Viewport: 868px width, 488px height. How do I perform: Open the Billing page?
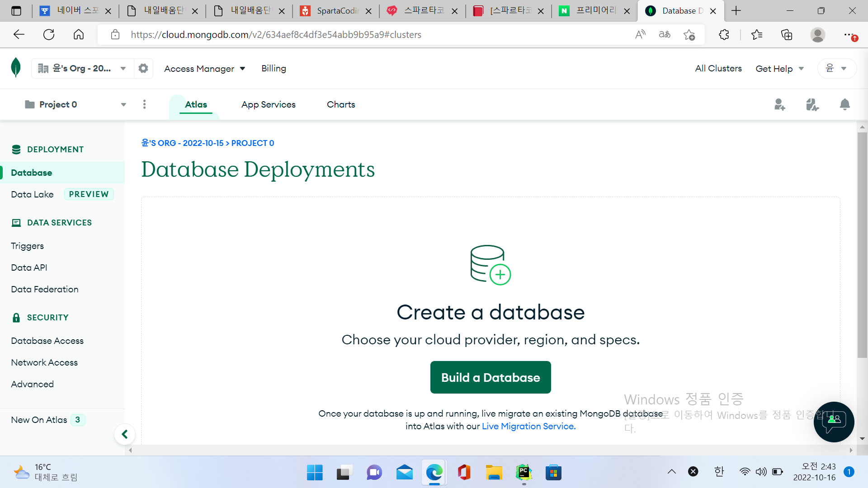coord(274,68)
